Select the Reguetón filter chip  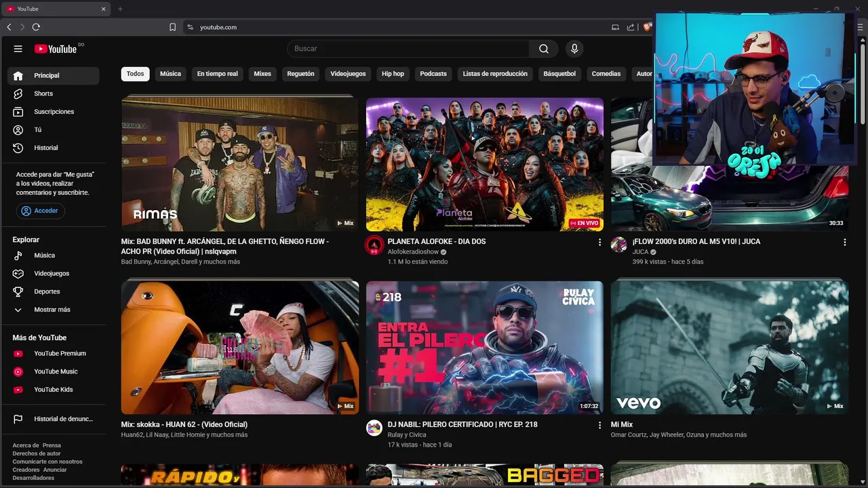(x=300, y=74)
